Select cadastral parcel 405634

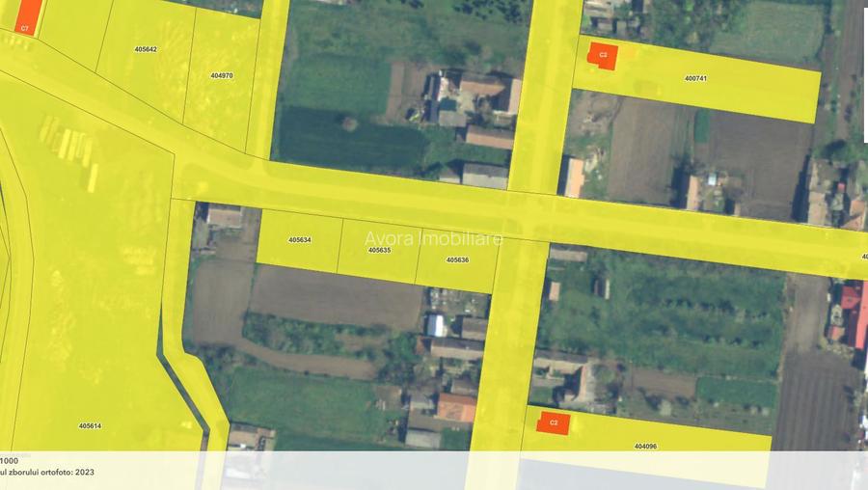pos(299,240)
